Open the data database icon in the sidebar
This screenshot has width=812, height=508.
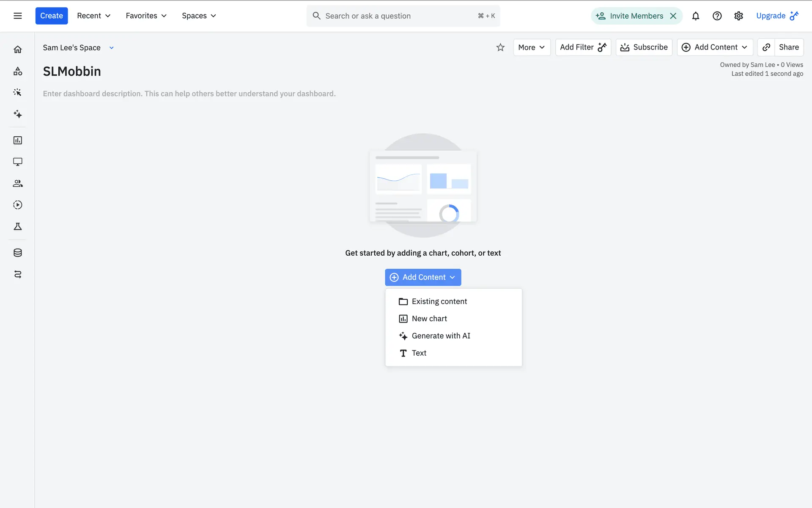point(17,253)
